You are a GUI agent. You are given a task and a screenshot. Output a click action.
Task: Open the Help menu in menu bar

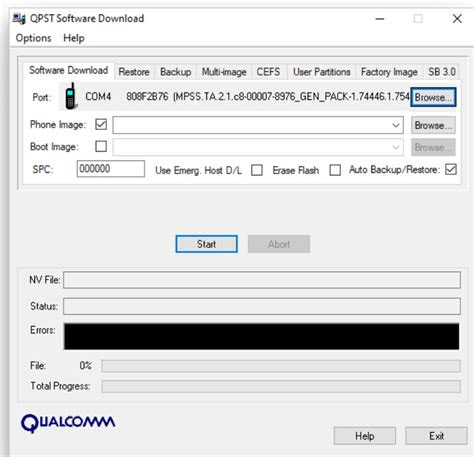(x=74, y=38)
